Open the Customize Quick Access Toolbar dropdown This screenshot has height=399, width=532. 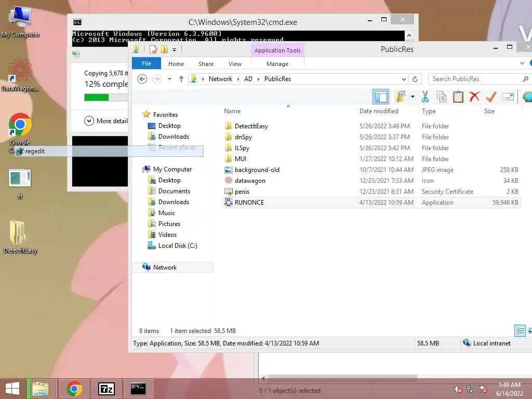click(174, 50)
